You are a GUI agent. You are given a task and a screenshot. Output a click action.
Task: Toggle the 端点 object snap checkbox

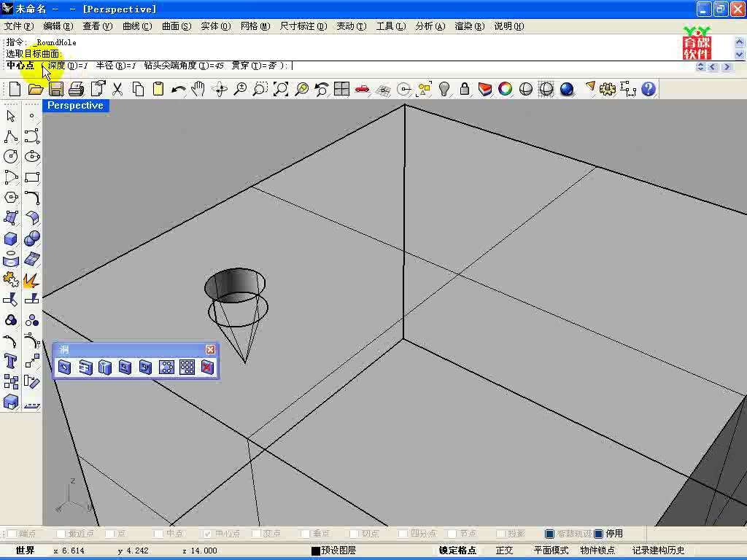point(13,533)
